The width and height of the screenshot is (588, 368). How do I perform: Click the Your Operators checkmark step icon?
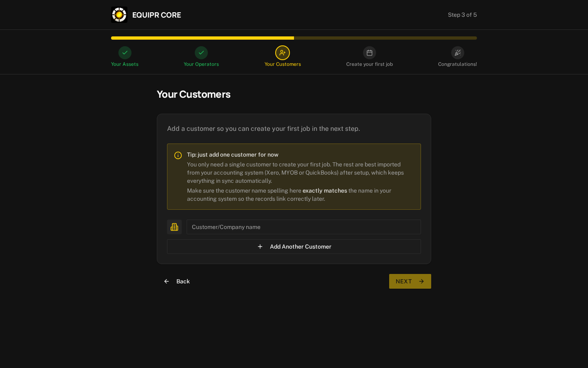[201, 53]
